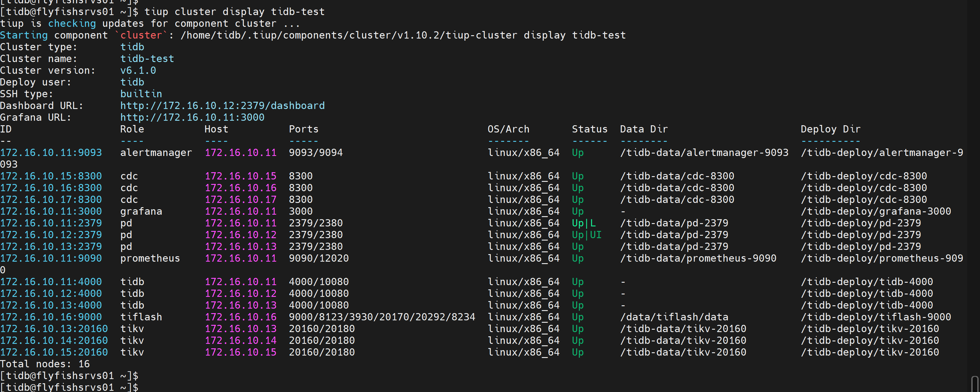Select tikv node ID 172.16.10.13:20160
Viewport: 980px width, 392px height.
point(54,329)
